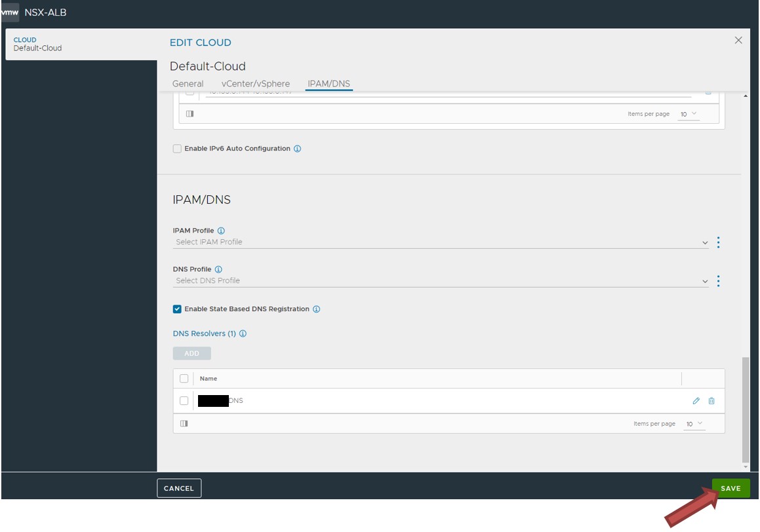Click the Name column header
This screenshot has height=532, width=760.
coord(209,379)
